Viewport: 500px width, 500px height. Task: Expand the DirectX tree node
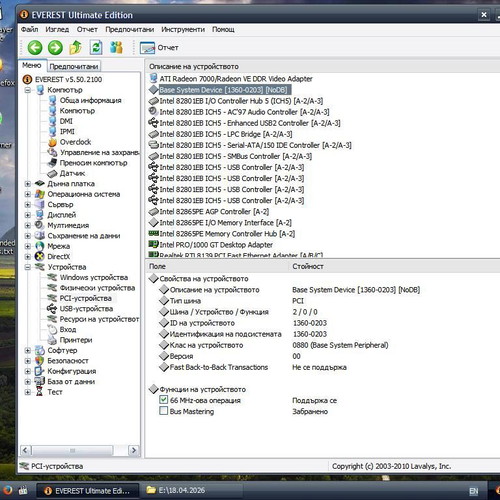[x=28, y=257]
